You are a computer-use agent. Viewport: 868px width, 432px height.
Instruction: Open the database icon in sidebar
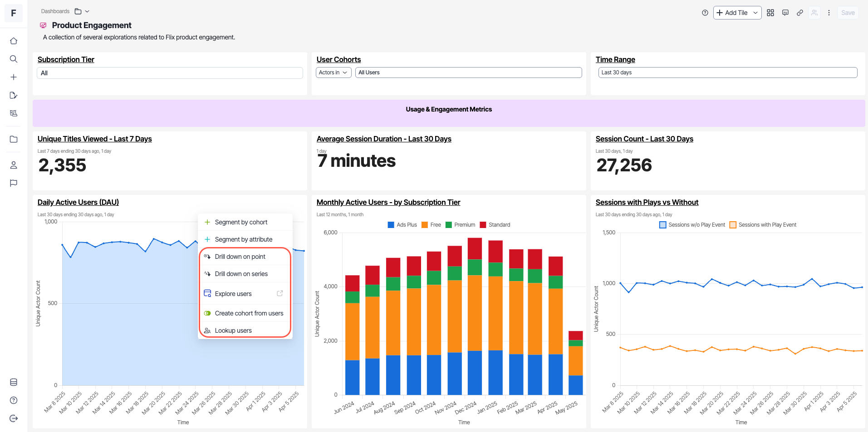coord(14,382)
